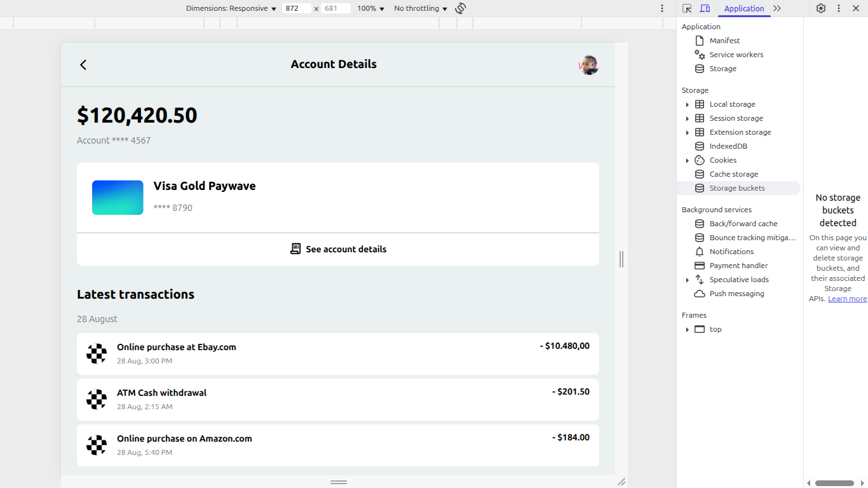Open the DevTools customize menu

(839, 8)
